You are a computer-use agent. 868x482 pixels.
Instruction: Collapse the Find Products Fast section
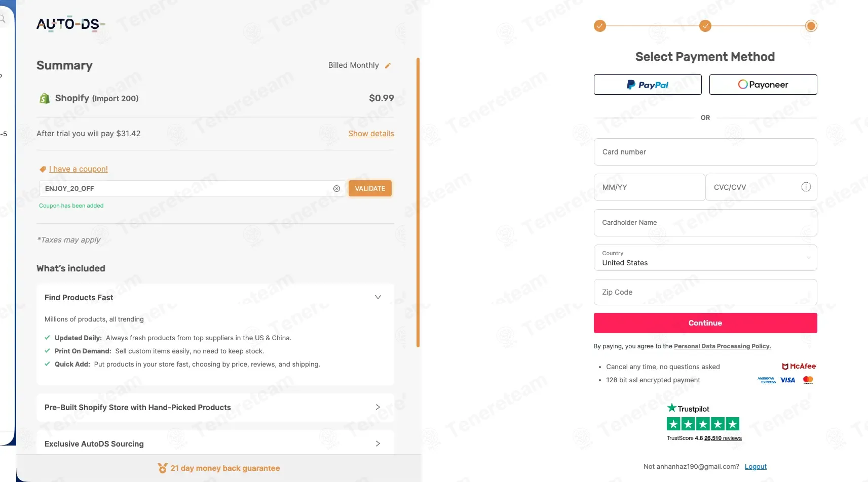pos(378,297)
